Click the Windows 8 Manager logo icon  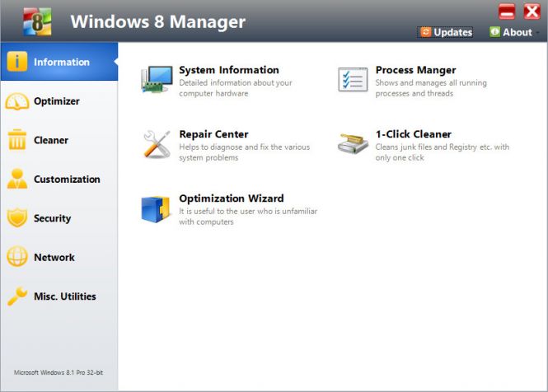point(37,21)
